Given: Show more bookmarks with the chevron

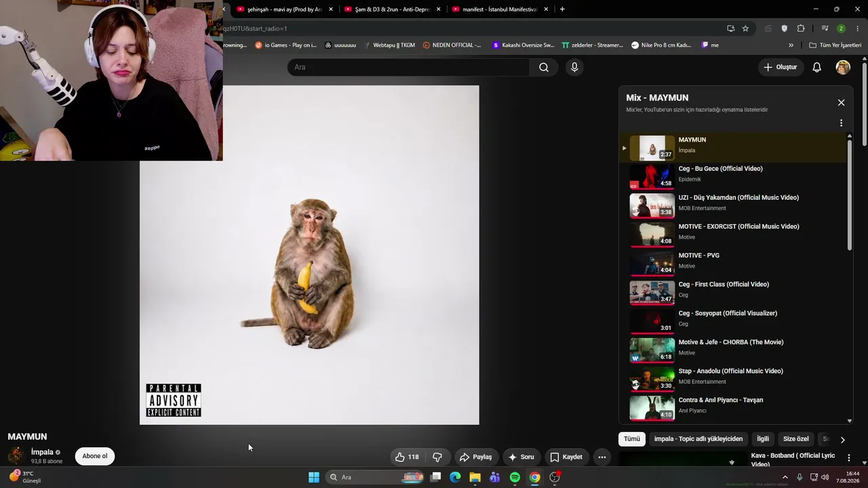Looking at the screenshot, I should (x=791, y=45).
